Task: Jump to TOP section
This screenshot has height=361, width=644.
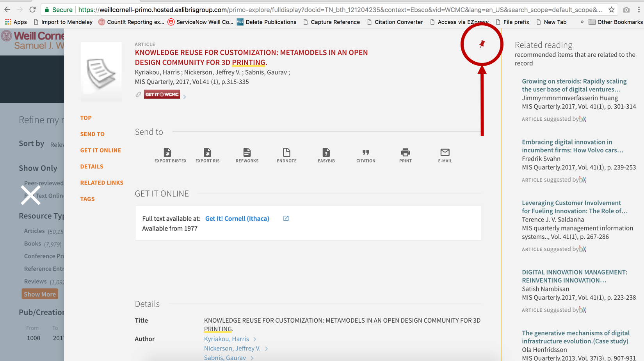Action: (86, 118)
